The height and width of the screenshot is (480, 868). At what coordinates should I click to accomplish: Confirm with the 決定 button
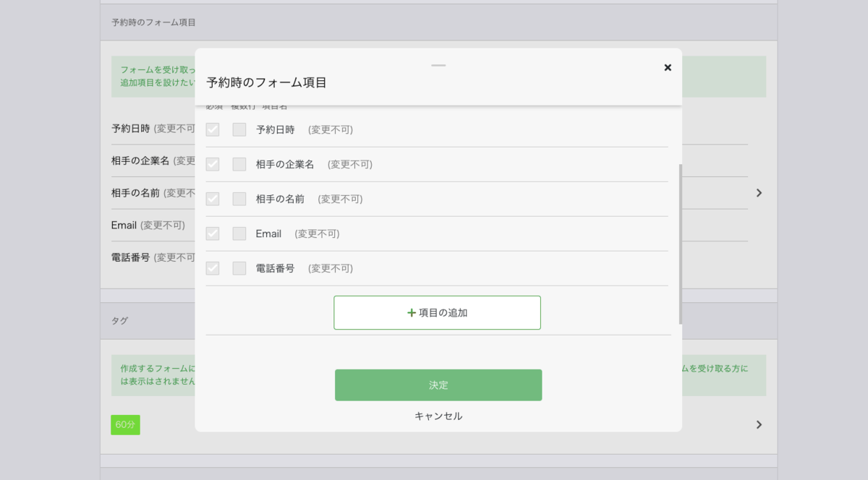tap(438, 385)
